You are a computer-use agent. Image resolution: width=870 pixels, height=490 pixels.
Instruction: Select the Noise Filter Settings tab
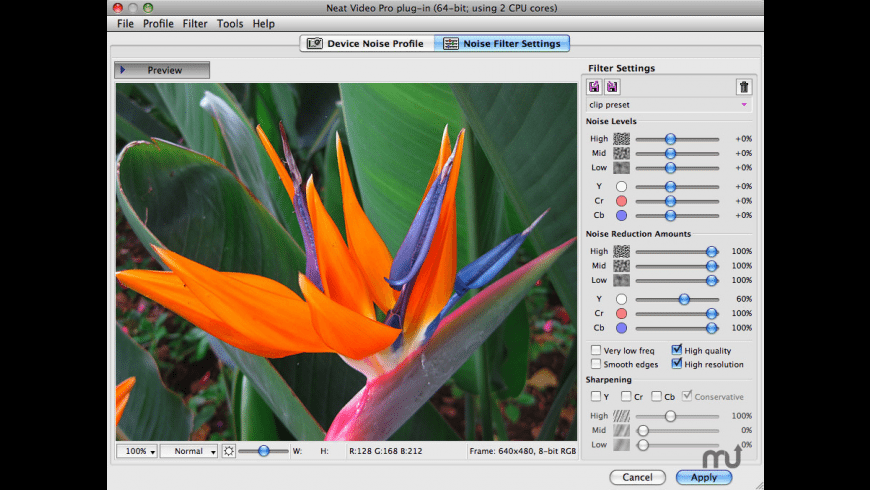point(502,43)
